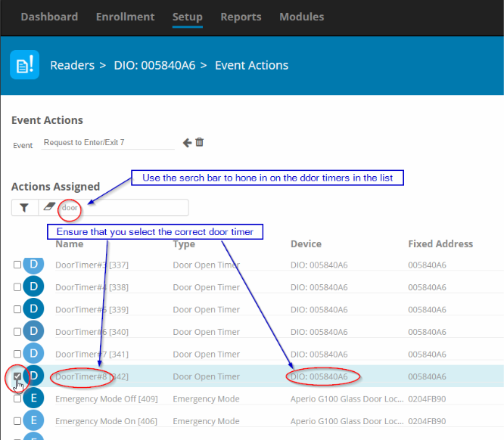Click the eraser clear-search icon

point(48,208)
